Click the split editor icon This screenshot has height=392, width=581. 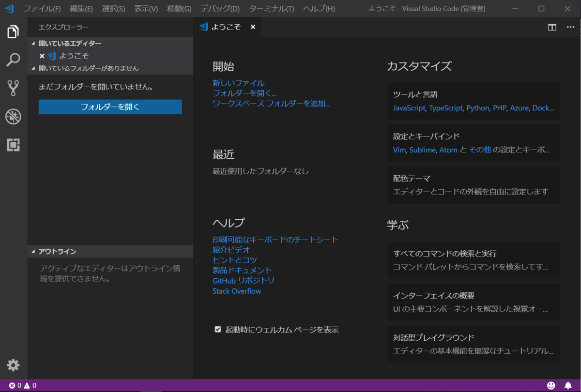click(x=551, y=28)
